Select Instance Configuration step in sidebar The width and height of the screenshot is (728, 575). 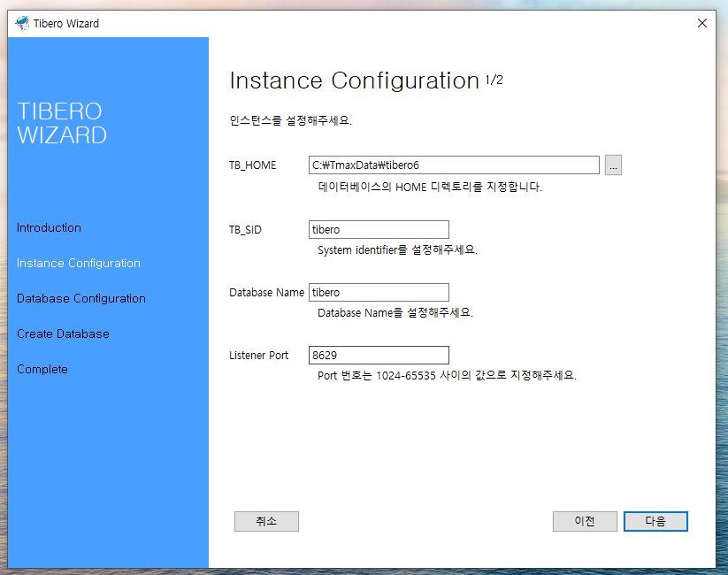pos(79,264)
